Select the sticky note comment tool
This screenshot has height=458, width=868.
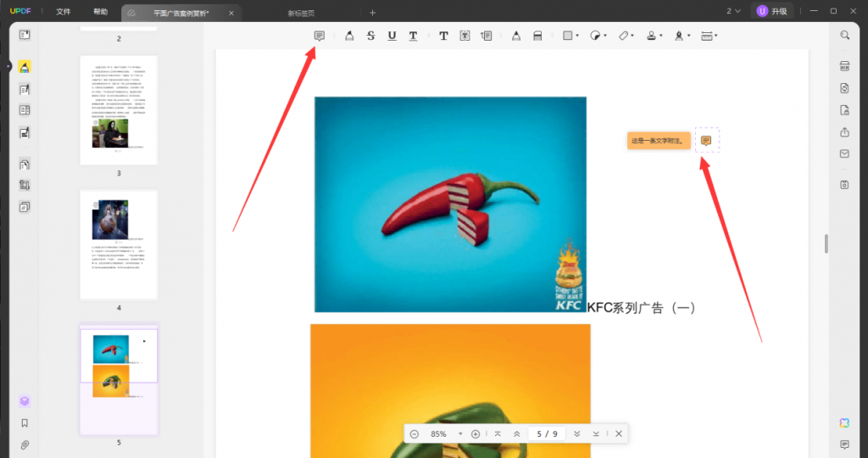pos(320,36)
